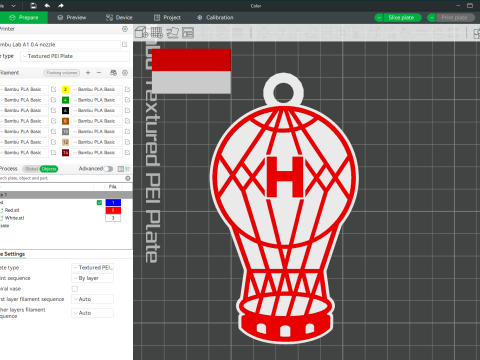Open Filament section settings gear

click(x=125, y=73)
